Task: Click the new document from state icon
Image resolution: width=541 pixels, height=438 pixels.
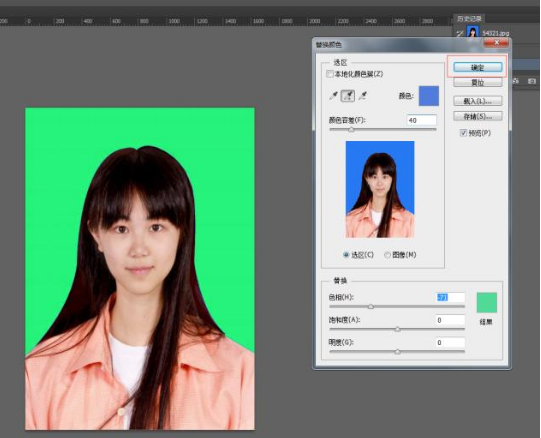Action: click(x=515, y=81)
